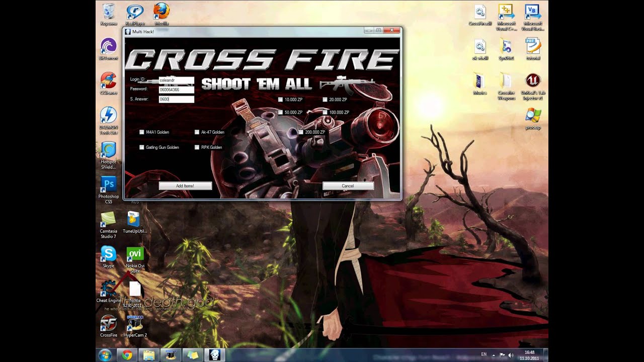Select the Microsoft Visual Basic shortcut

point(533,17)
